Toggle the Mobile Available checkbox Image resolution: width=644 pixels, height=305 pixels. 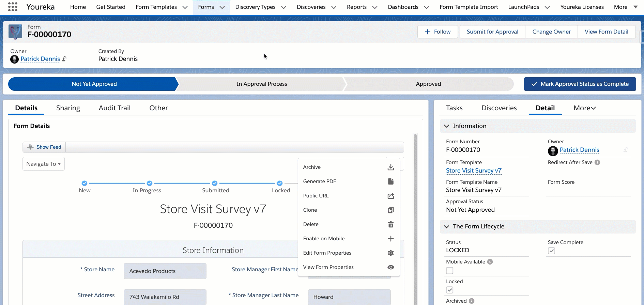pos(450,271)
